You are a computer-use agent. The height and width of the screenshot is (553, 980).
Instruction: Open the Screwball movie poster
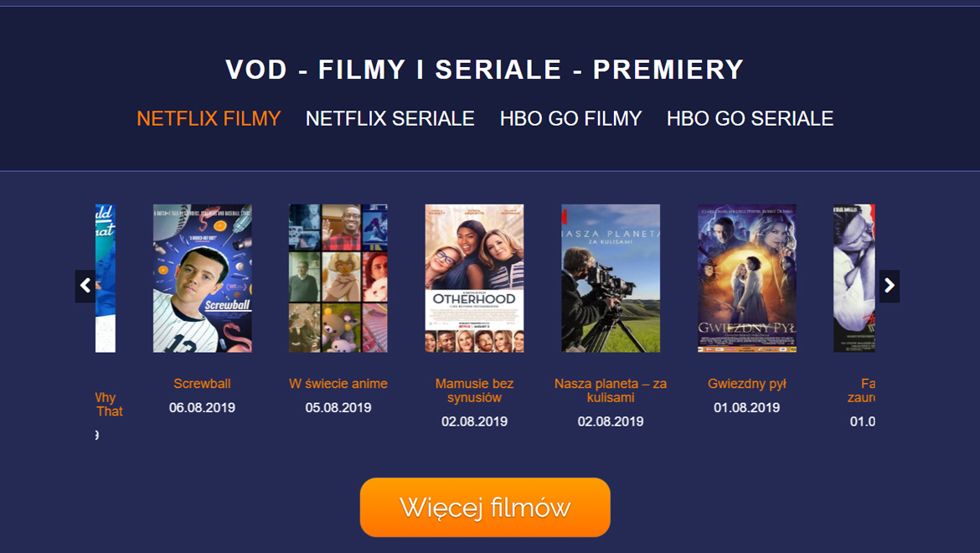pos(203,278)
